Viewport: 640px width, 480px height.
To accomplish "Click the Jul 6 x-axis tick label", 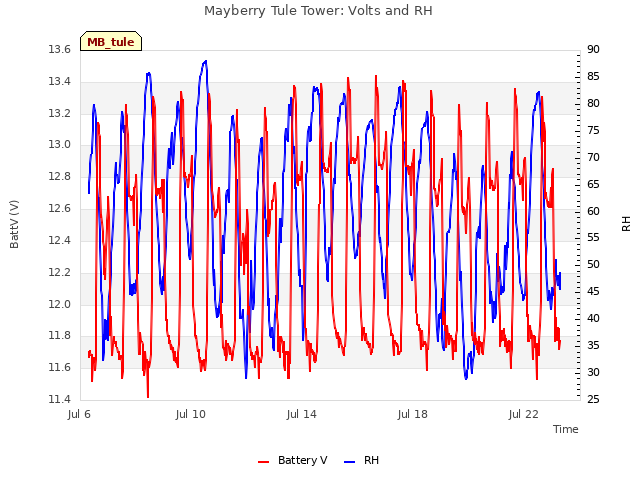I will coord(79,414).
